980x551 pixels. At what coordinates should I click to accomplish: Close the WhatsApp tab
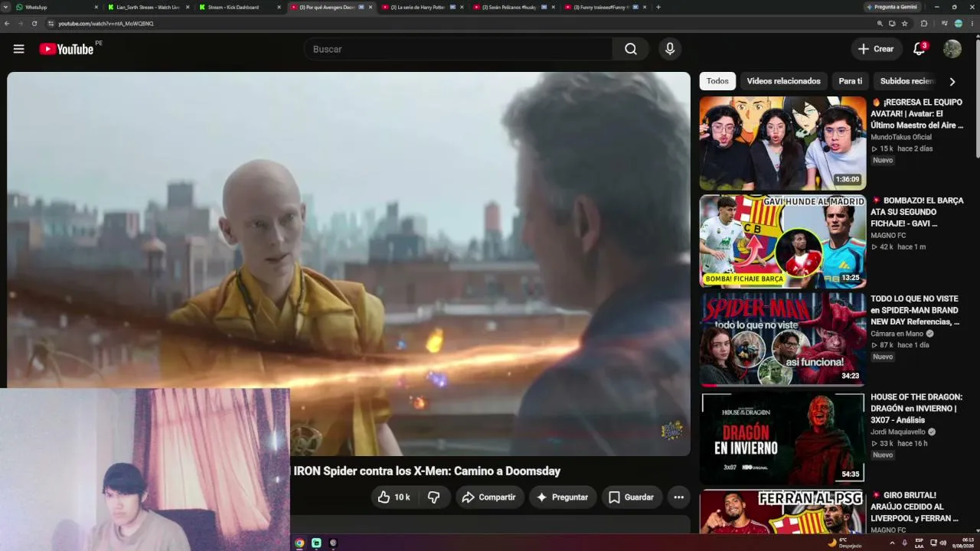pos(96,7)
